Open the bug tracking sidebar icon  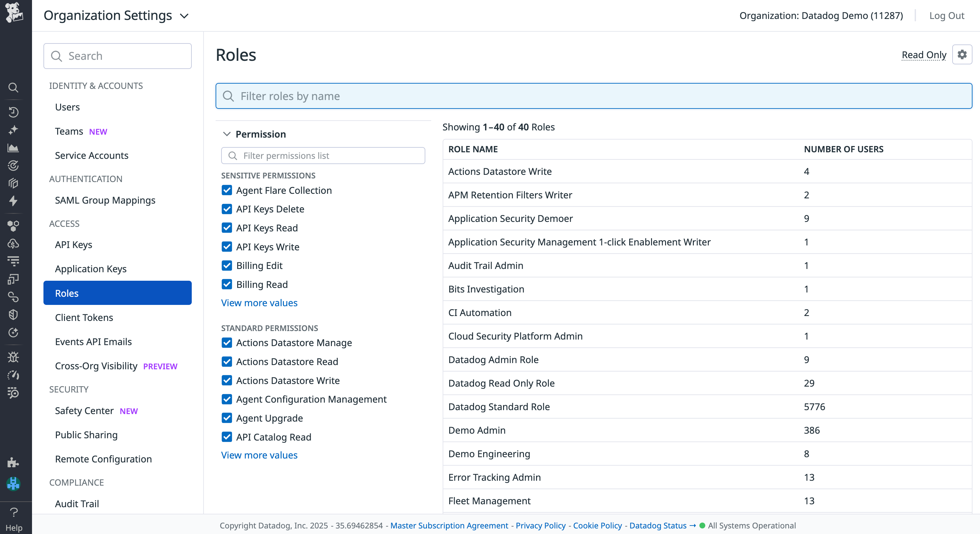(x=13, y=357)
